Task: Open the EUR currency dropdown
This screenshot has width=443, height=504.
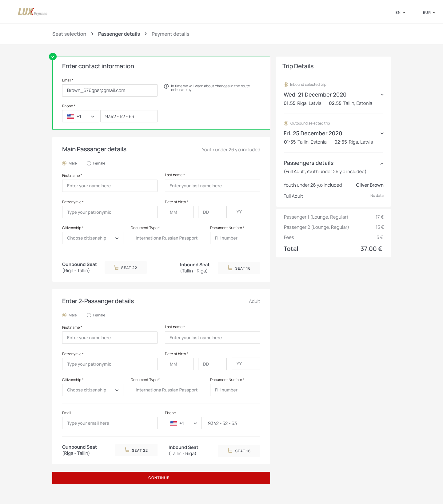Action: [x=429, y=13]
